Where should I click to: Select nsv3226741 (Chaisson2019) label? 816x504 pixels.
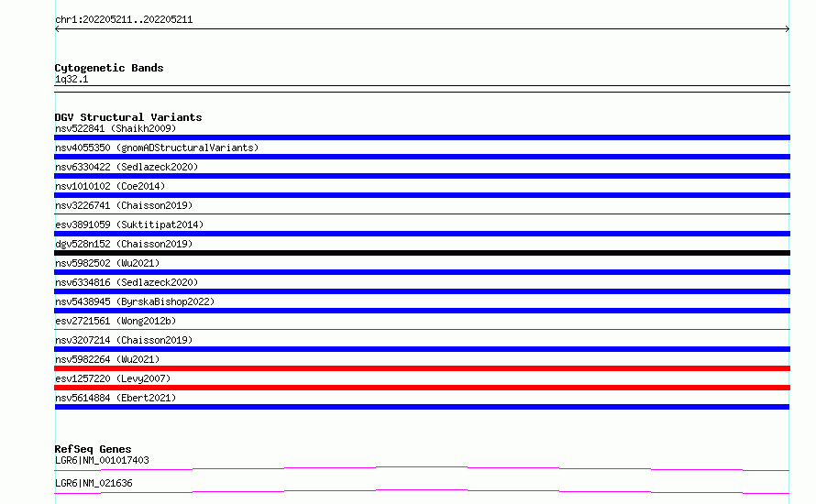124,205
